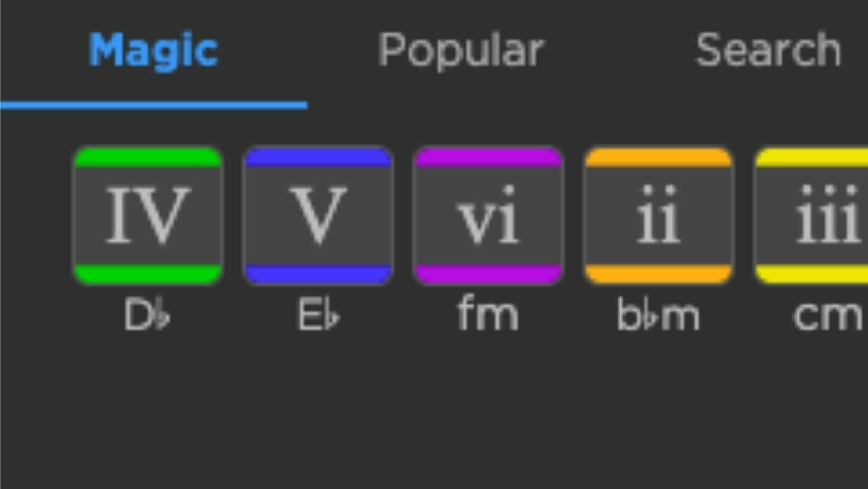Click the orange stripe atop ii chord
This screenshot has height=489, width=868.
[659, 158]
